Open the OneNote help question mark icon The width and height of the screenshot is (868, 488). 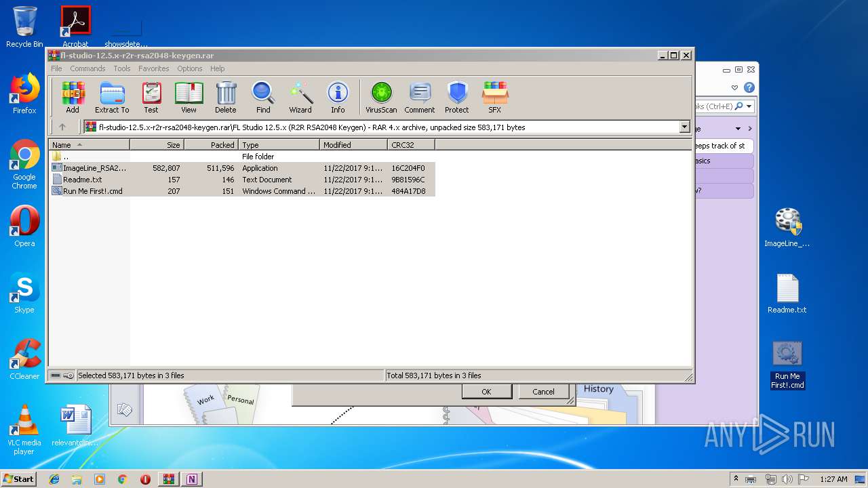[x=749, y=87]
